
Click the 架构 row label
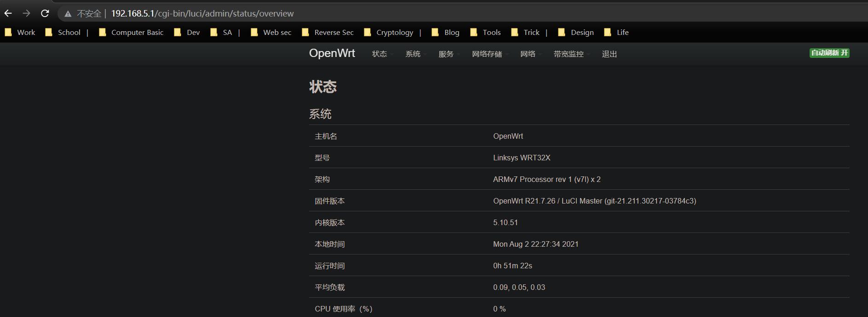pyautogui.click(x=322, y=179)
